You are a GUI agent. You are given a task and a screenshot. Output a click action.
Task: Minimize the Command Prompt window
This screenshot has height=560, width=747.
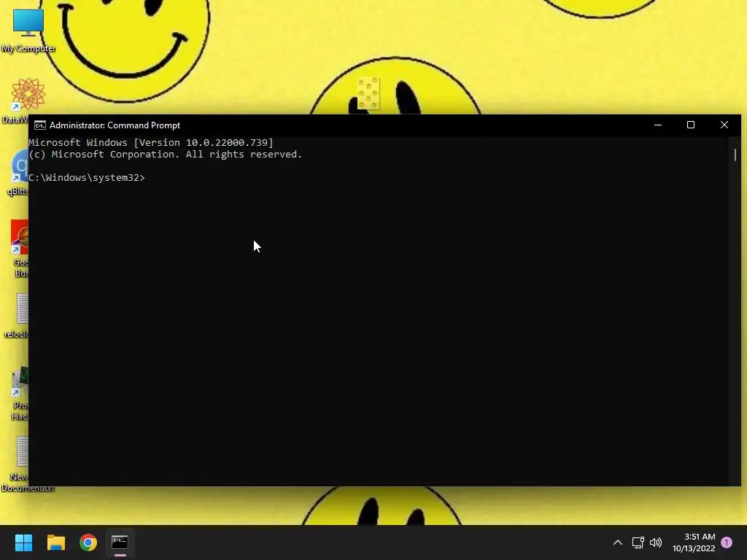(658, 125)
